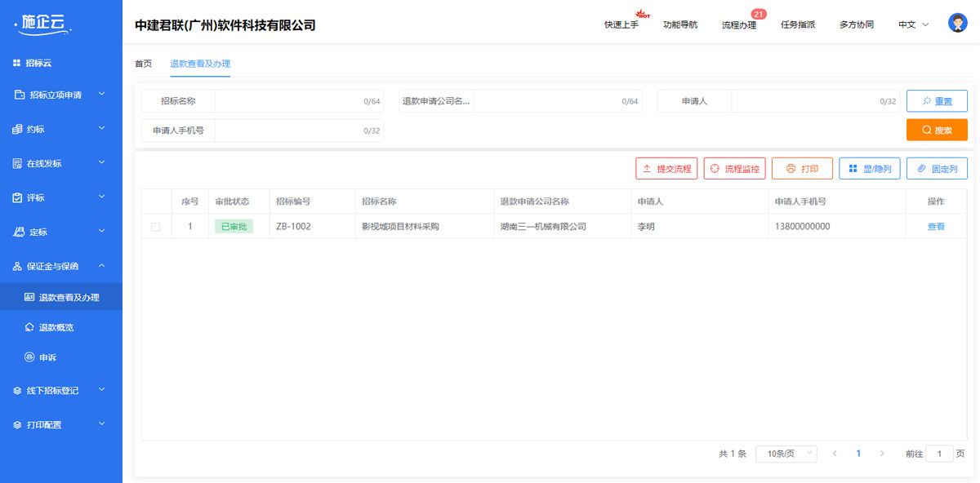Switch to the 首页 tab
The width and height of the screenshot is (980, 483).
[143, 64]
